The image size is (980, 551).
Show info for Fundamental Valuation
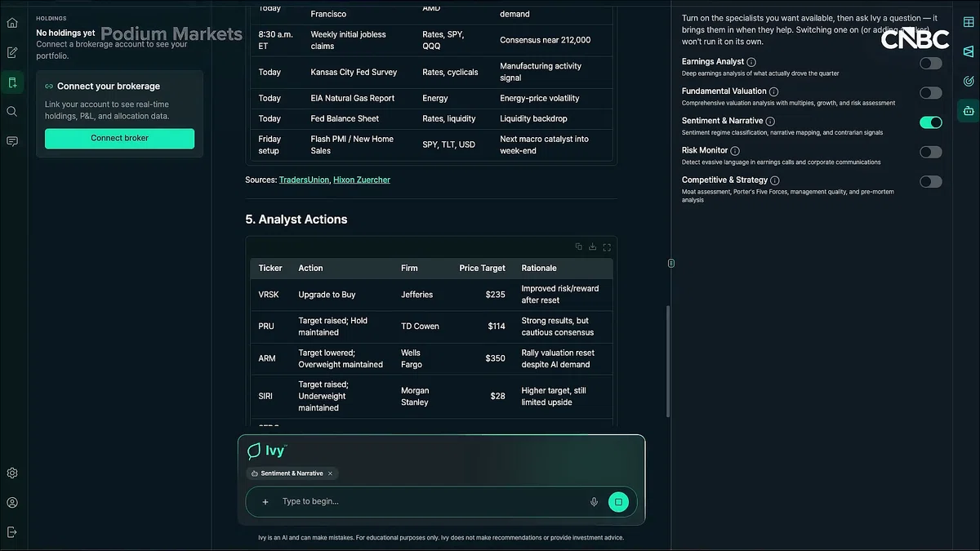(774, 91)
